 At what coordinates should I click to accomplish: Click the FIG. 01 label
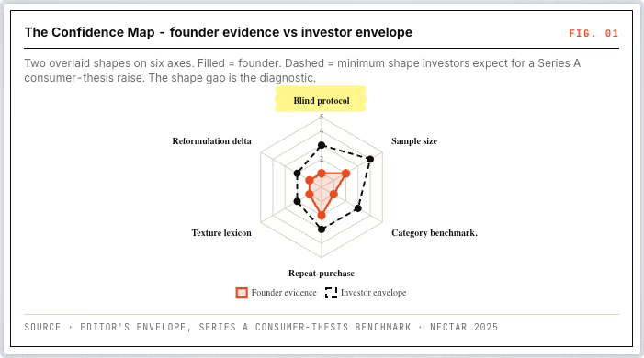click(x=593, y=33)
